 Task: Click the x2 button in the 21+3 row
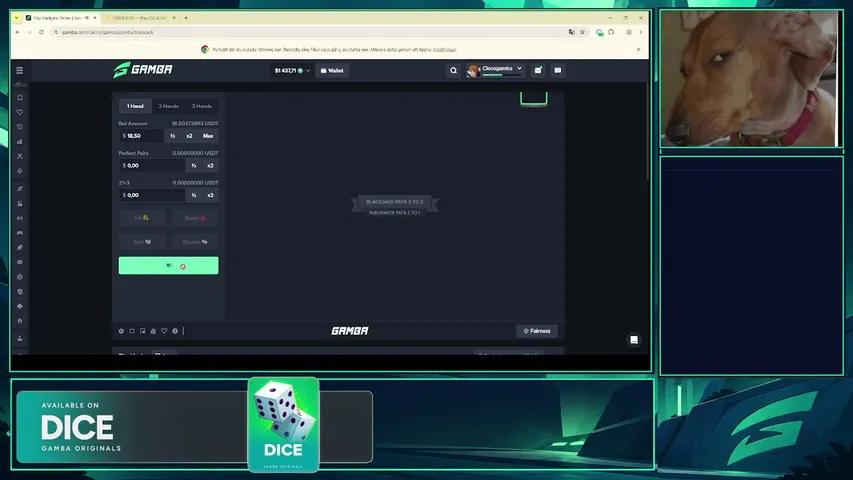[210, 195]
